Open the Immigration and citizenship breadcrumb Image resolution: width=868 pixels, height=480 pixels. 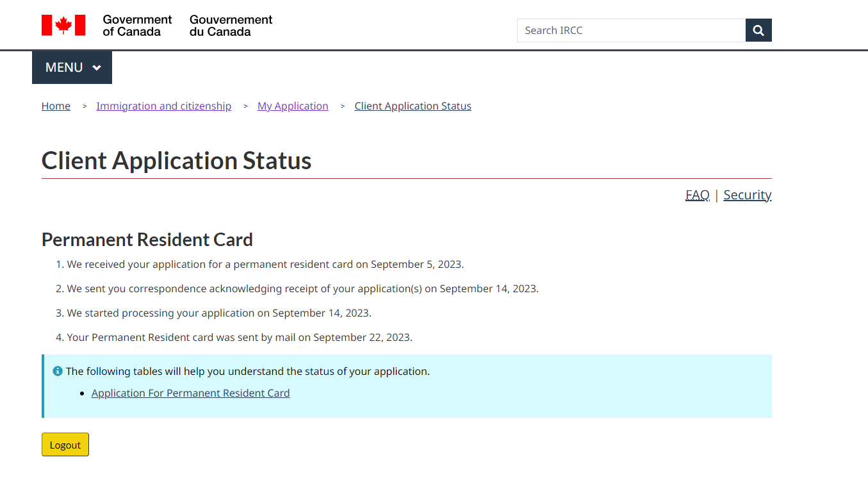163,106
